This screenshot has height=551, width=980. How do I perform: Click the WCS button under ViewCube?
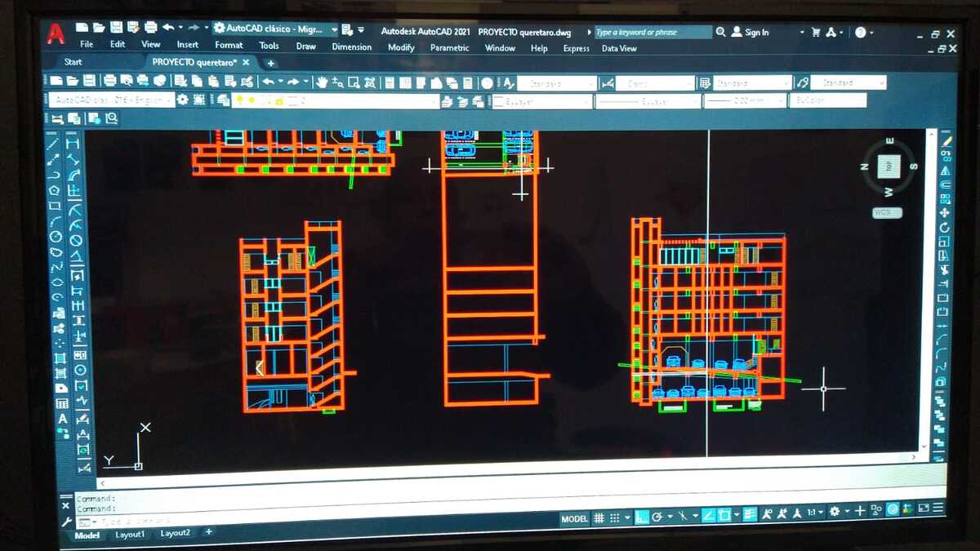(x=886, y=212)
